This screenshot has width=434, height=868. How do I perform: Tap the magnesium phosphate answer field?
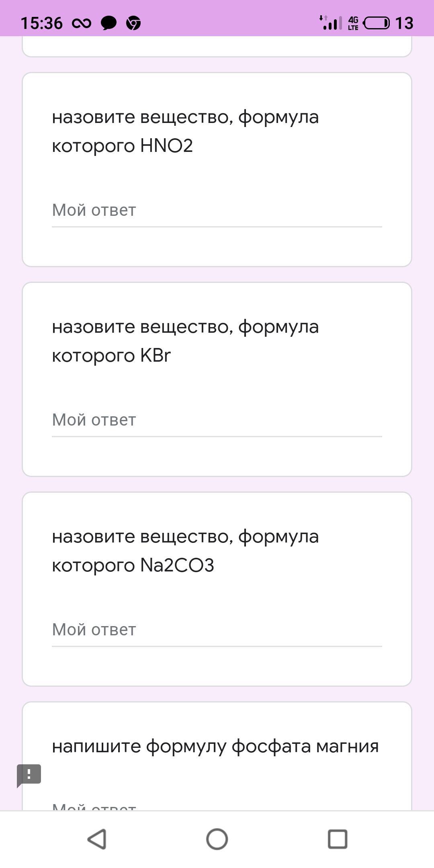coord(217,806)
